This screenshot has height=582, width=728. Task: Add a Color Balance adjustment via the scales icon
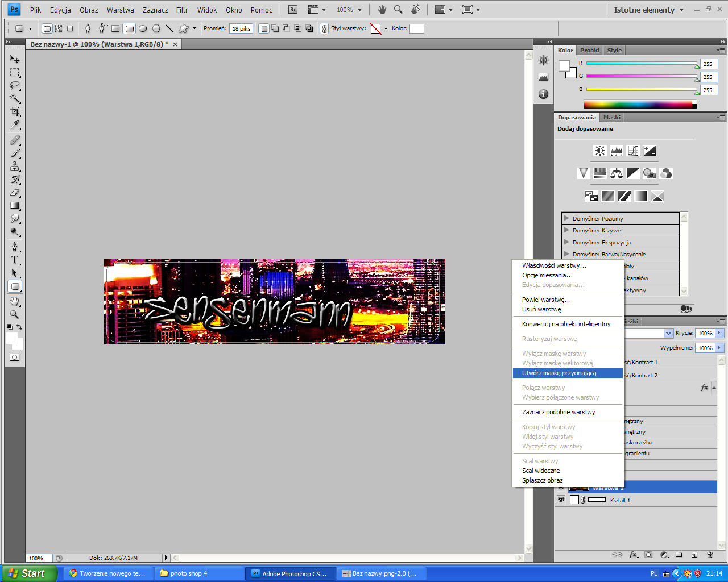[x=617, y=173]
